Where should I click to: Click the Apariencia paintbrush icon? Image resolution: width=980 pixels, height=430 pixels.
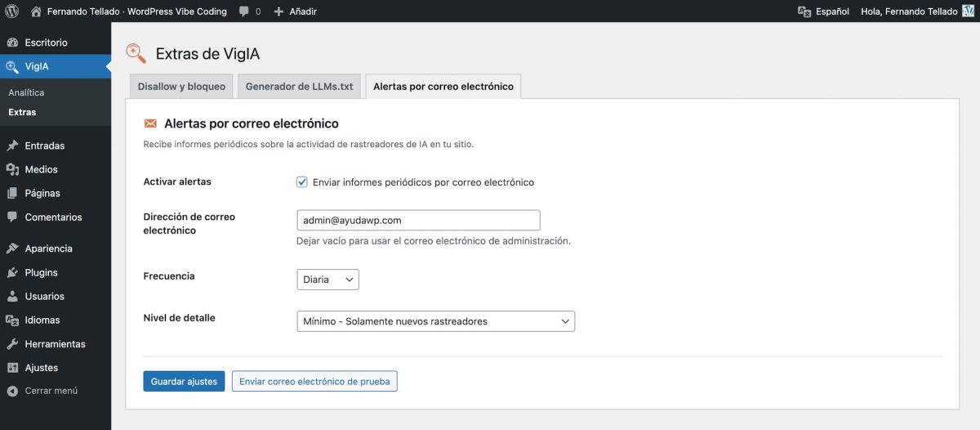11,249
